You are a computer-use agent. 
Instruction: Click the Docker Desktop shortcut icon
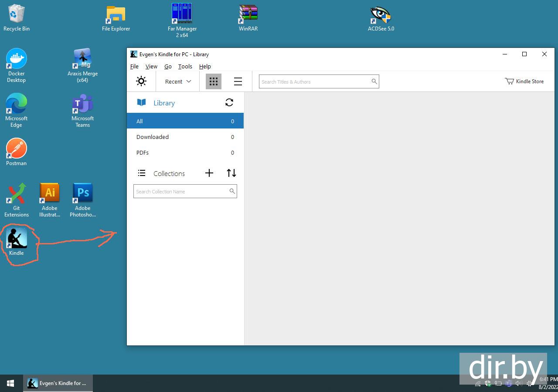pyautogui.click(x=17, y=59)
